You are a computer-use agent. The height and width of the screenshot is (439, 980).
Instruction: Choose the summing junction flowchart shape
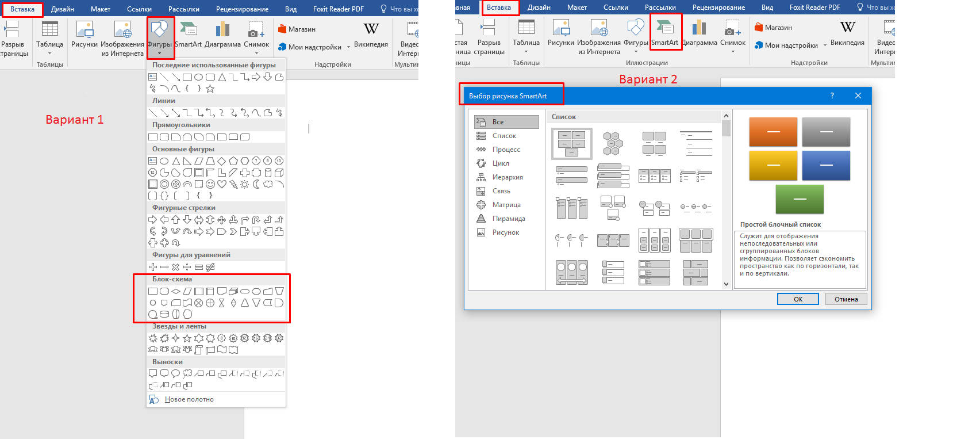pyautogui.click(x=198, y=303)
